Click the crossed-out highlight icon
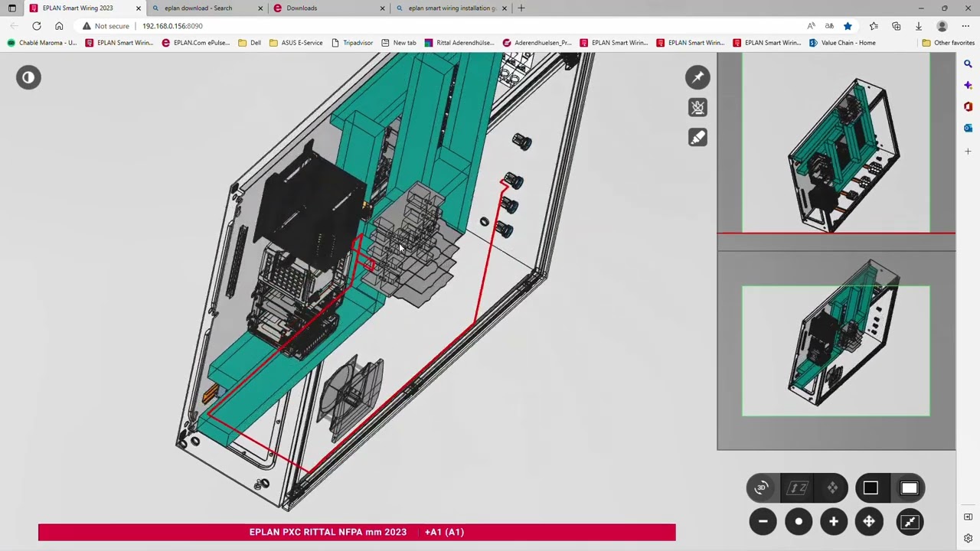Viewport: 980px width, 551px height. point(697,108)
